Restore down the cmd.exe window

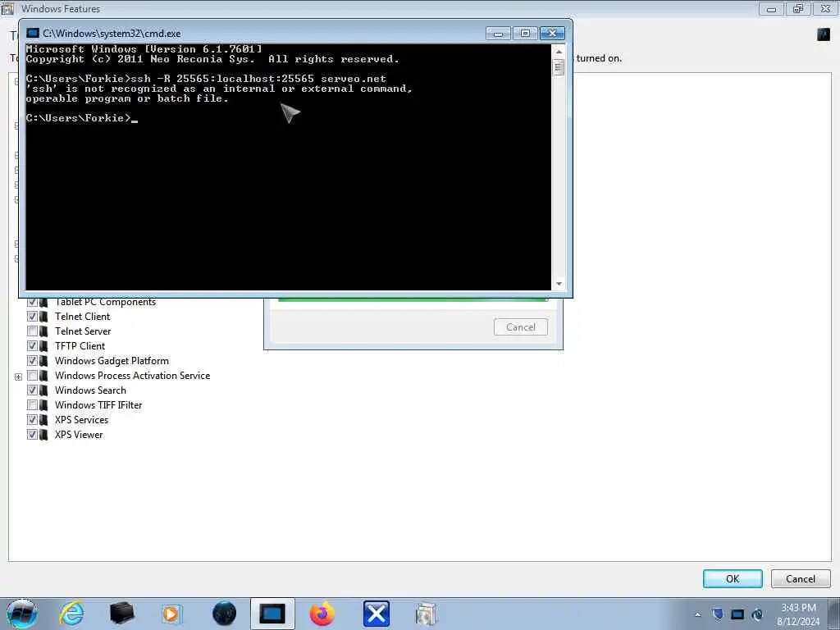click(x=525, y=33)
